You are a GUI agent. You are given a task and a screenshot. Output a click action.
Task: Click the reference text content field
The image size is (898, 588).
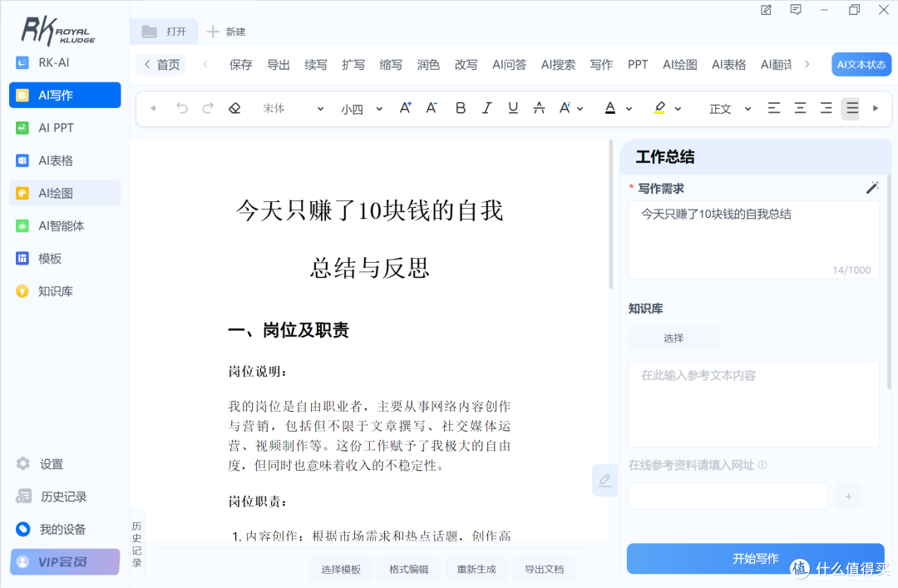[x=753, y=404]
